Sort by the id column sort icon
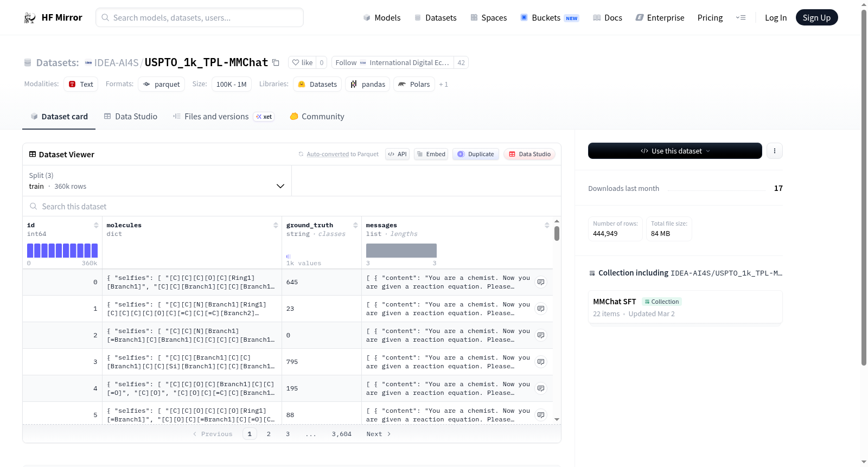868x467 pixels. (96, 225)
